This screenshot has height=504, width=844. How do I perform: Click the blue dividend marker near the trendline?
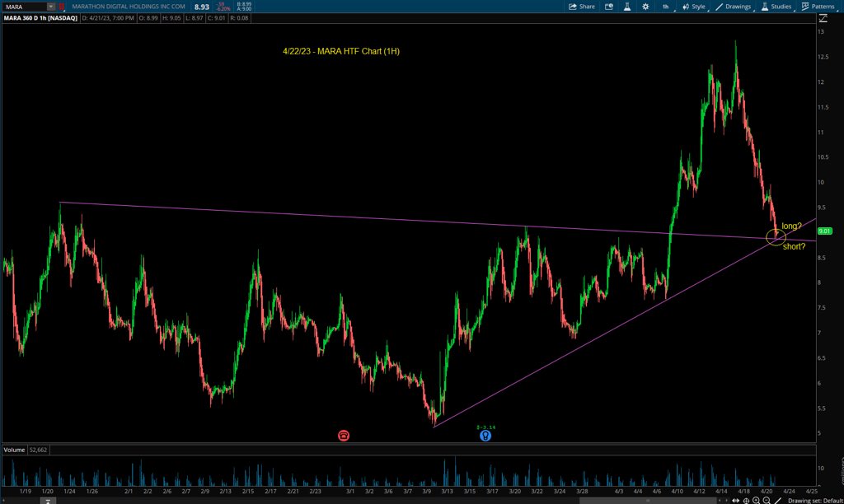point(485,434)
